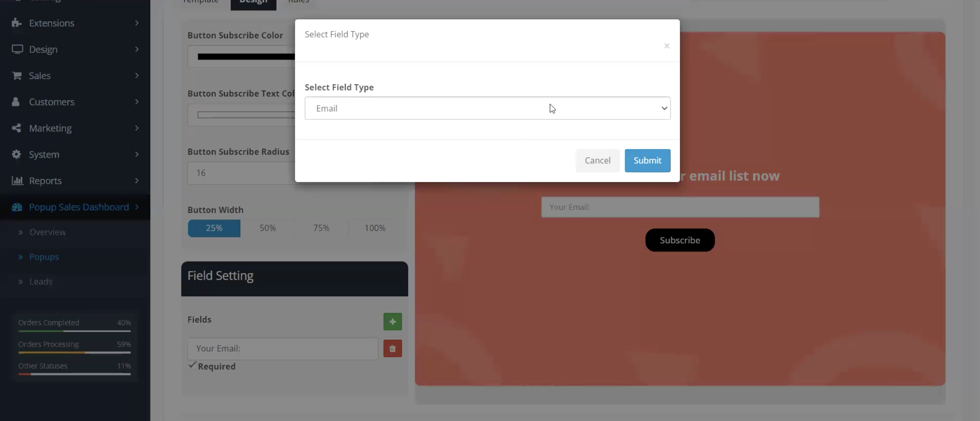This screenshot has height=421, width=980.
Task: Close the Select Field Type dialog
Action: [667, 46]
